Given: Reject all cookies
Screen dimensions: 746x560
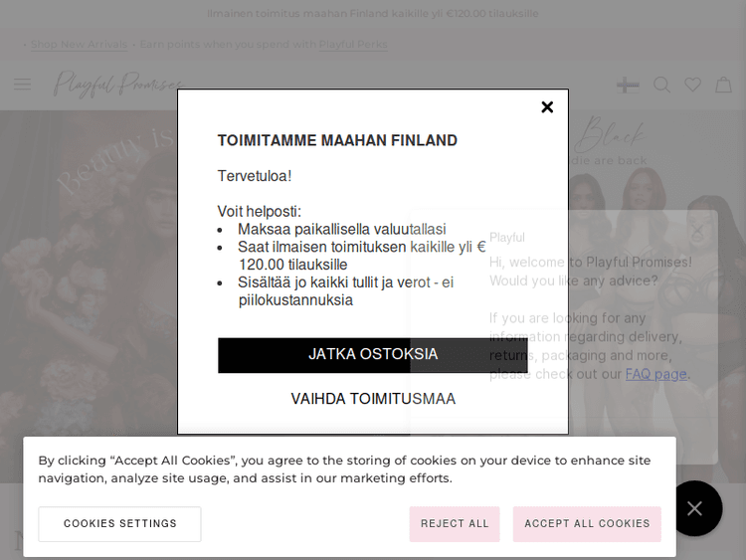Looking at the screenshot, I should click(455, 524).
